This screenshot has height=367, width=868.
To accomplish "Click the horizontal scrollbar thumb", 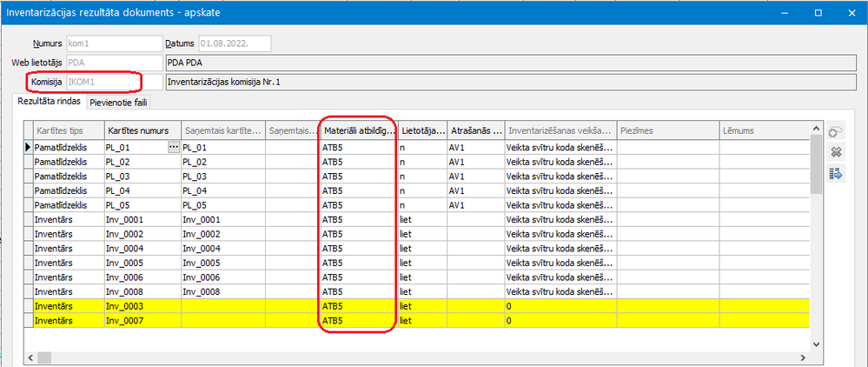I will [43, 357].
